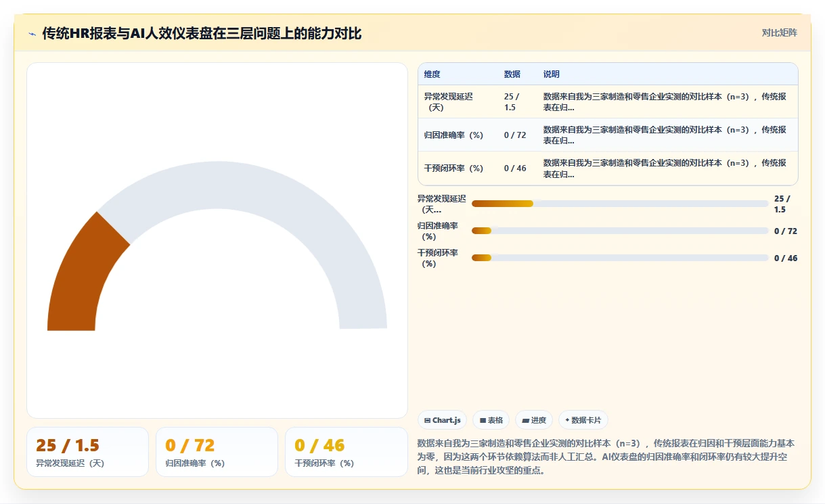Click the description in the 归因准确率 table row
Screen dimensions: 825x504
[665, 135]
